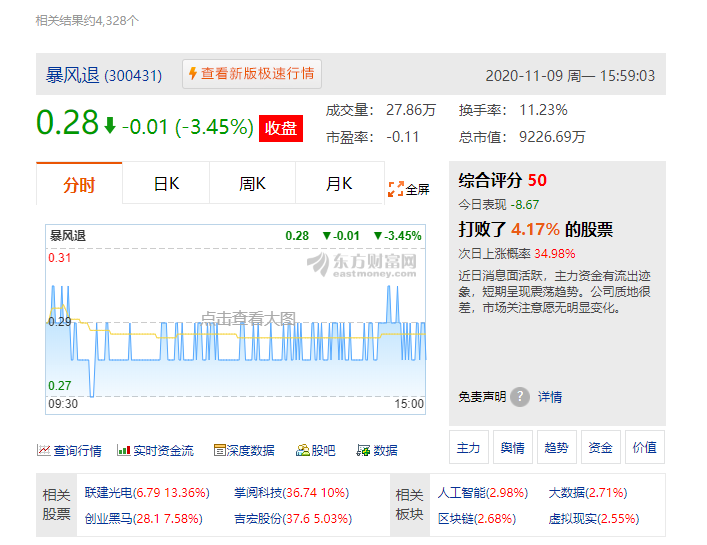Switch to the 分时 tab
Viewport: 707px width, 545px height.
tap(79, 183)
